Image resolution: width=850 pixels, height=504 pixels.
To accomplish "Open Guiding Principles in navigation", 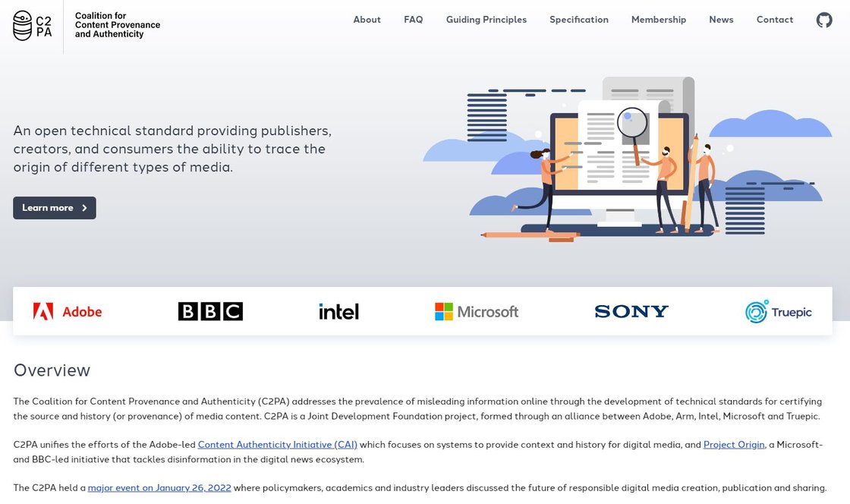I will [x=486, y=20].
